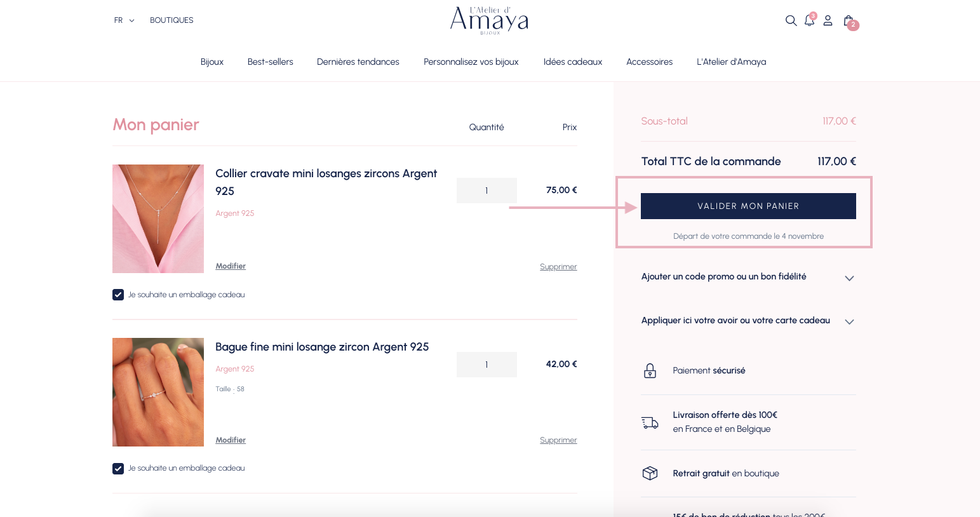Screen dimensions: 980x517
Task: Click the secure payment padlock icon
Action: coord(650,371)
